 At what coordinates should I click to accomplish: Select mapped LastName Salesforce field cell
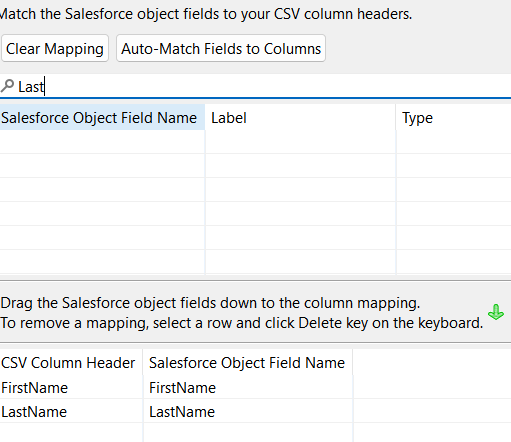(248, 412)
